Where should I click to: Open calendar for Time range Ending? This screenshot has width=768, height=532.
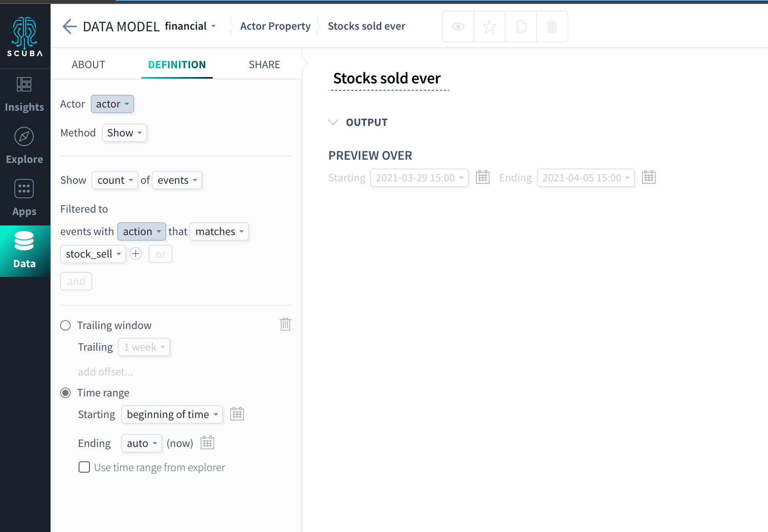click(x=207, y=443)
